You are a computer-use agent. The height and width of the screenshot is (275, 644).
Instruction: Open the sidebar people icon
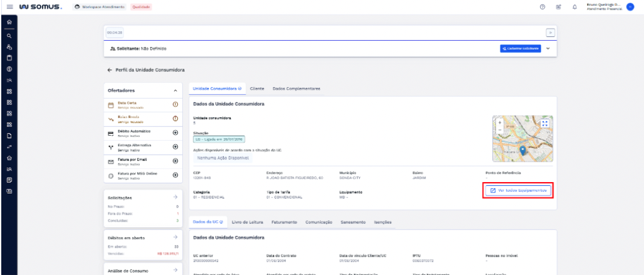(x=9, y=47)
